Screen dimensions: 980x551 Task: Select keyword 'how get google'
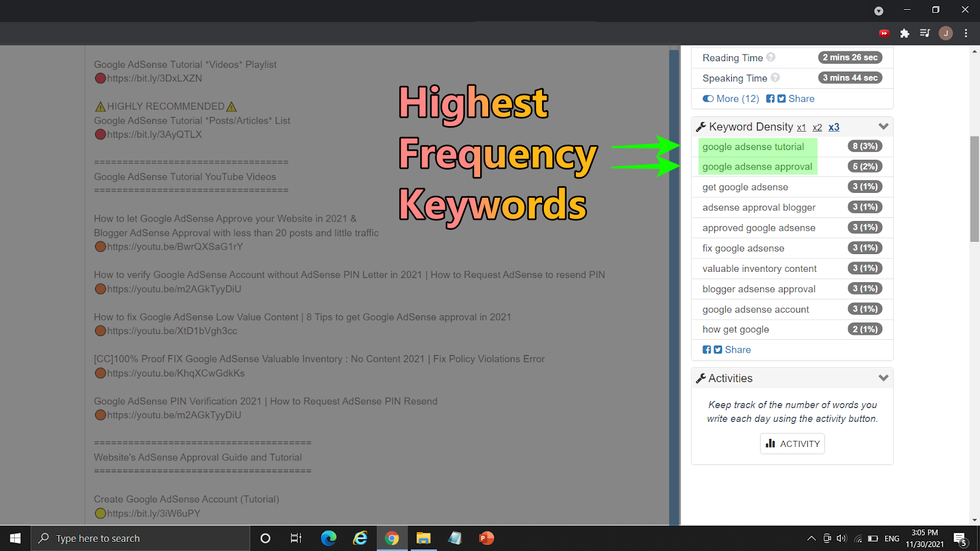click(736, 329)
